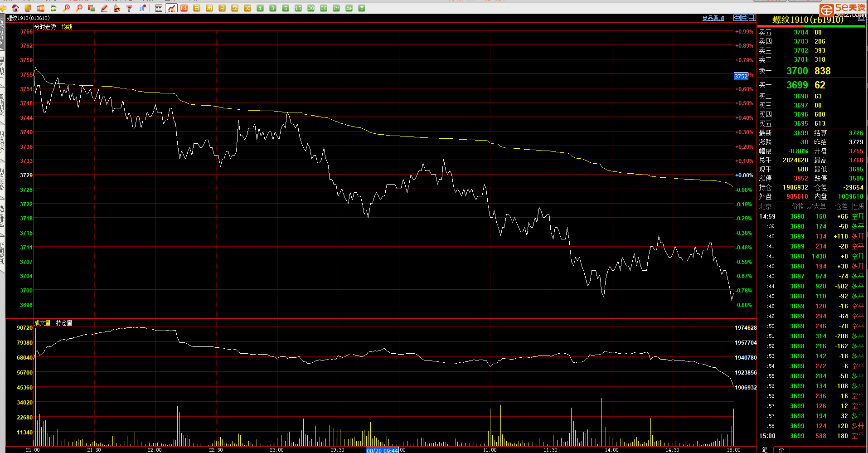Open the 新闻资讯 sidebar tab

pos(2,254)
